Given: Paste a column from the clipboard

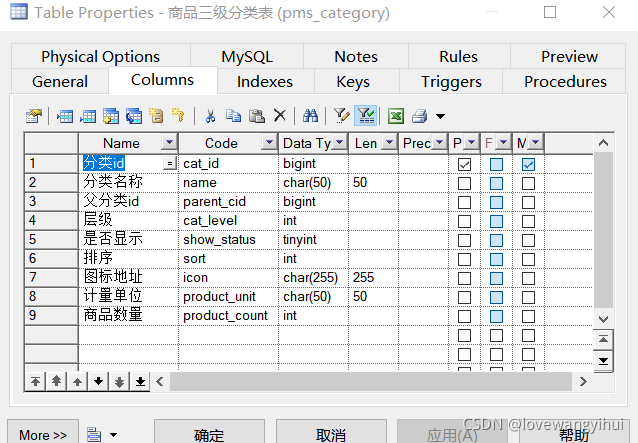Looking at the screenshot, I should pos(257,116).
